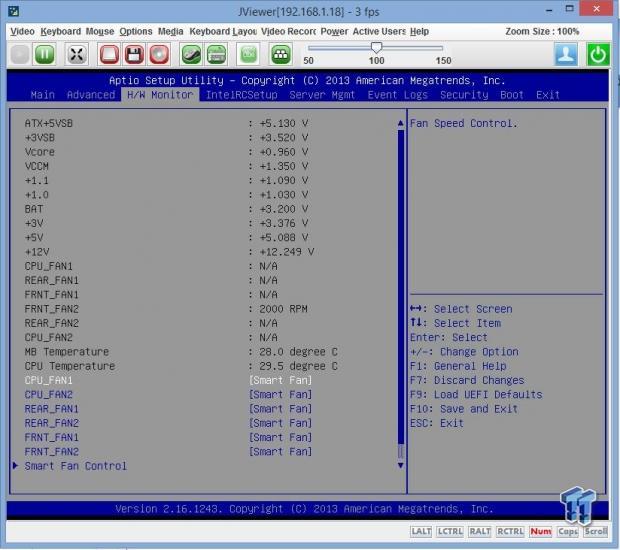Switch to the Advanced BIOS tab
This screenshot has width=620, height=550.
91,95
